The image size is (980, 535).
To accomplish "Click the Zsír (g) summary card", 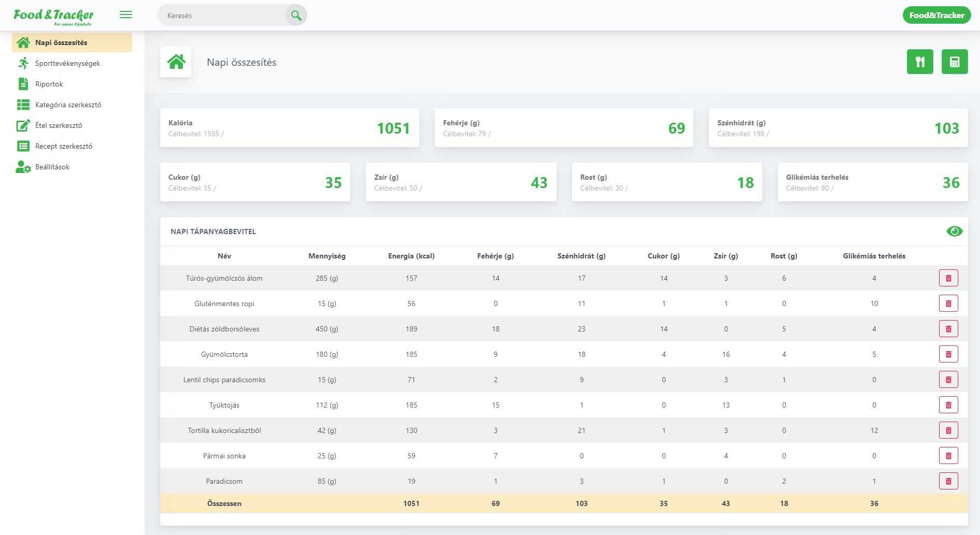I will (461, 182).
